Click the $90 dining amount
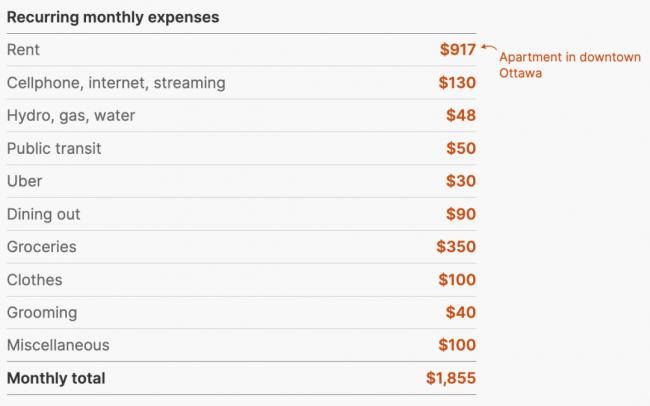 point(461,215)
